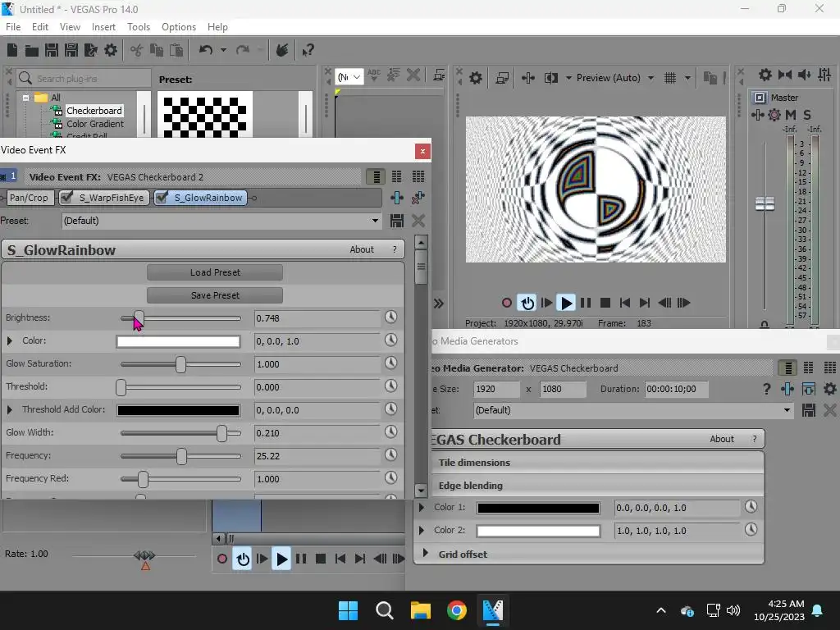This screenshot has height=630, width=840.
Task: Click the preview external monitor icon
Action: coord(502,78)
